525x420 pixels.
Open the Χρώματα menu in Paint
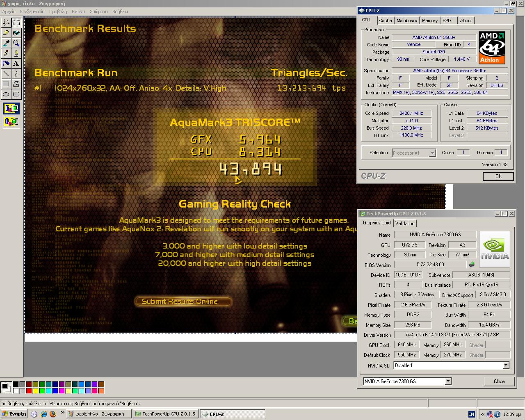pos(98,11)
